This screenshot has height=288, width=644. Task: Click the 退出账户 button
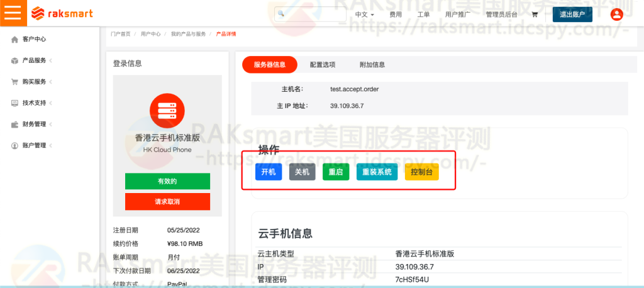tap(572, 14)
